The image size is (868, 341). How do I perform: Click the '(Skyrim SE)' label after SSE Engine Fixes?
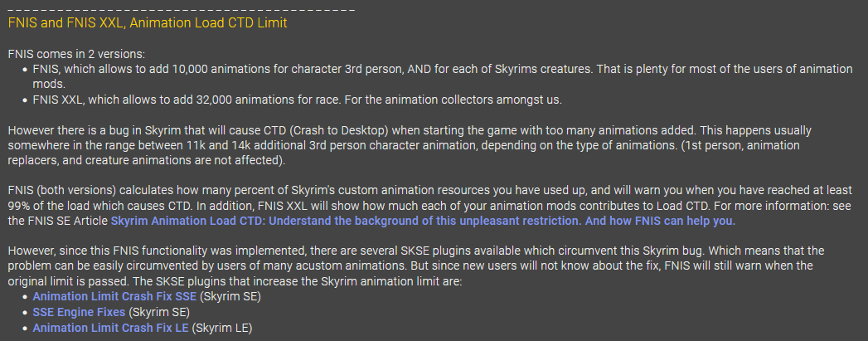pyautogui.click(x=159, y=312)
